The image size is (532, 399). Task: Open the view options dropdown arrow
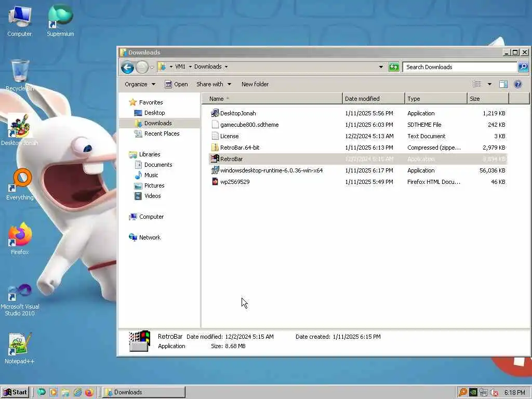coord(489,84)
